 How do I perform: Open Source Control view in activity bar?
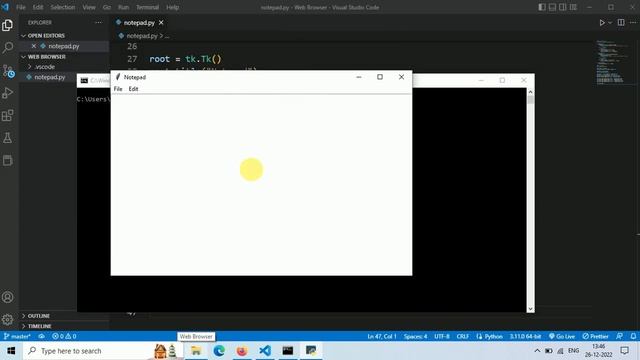point(8,71)
